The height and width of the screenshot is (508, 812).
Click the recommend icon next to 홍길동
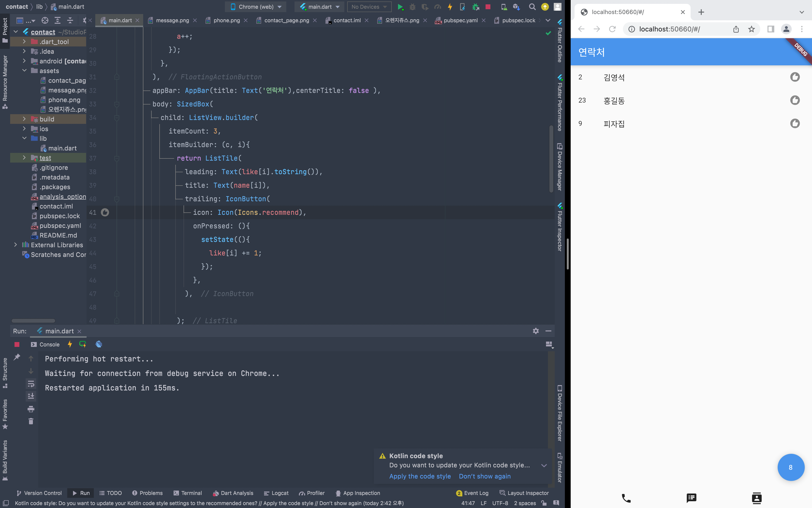795,100
